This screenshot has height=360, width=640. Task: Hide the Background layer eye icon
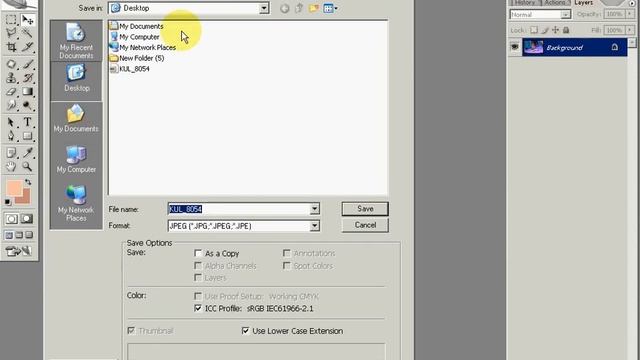click(x=515, y=47)
